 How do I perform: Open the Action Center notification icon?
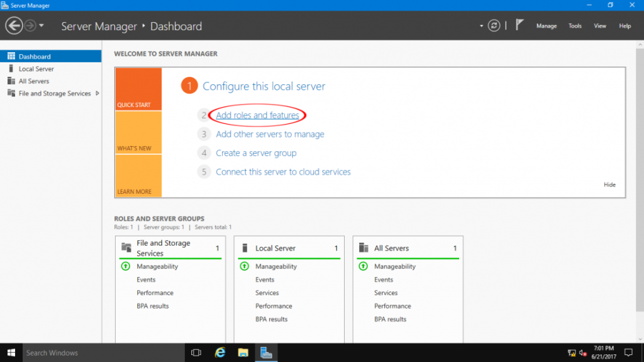628,353
